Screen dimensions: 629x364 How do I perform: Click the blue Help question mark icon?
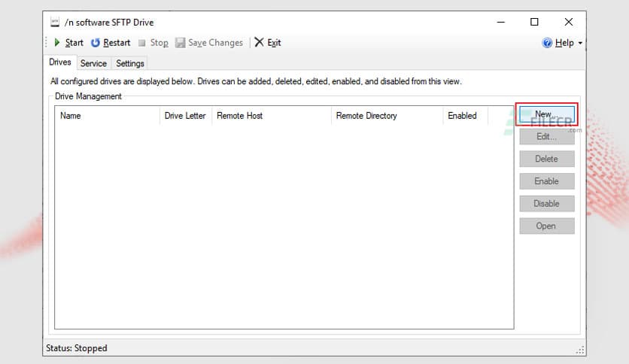[547, 43]
